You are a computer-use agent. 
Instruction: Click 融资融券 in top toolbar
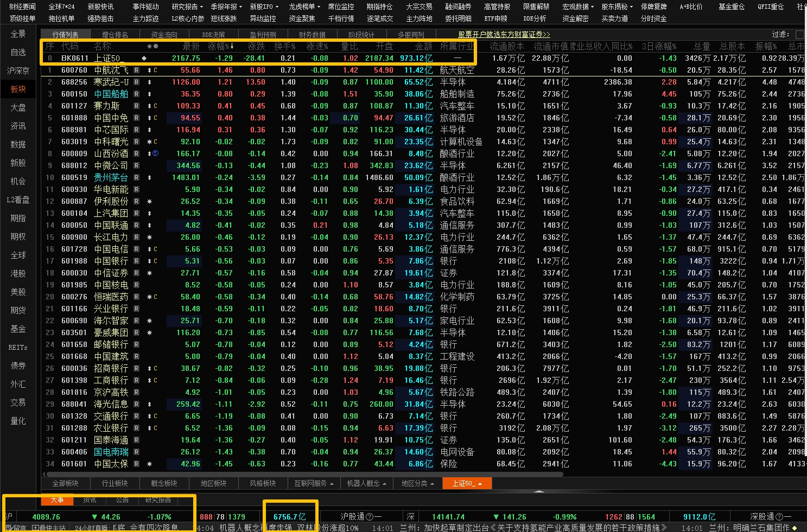pyautogui.click(x=458, y=7)
